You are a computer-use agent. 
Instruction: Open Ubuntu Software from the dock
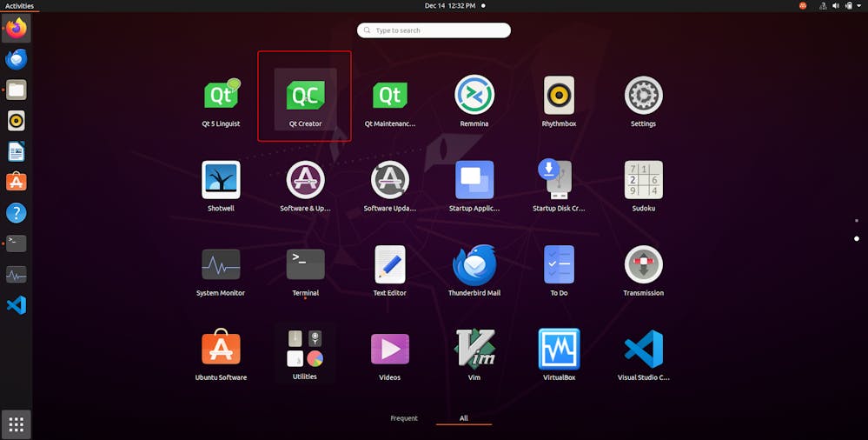coord(16,182)
